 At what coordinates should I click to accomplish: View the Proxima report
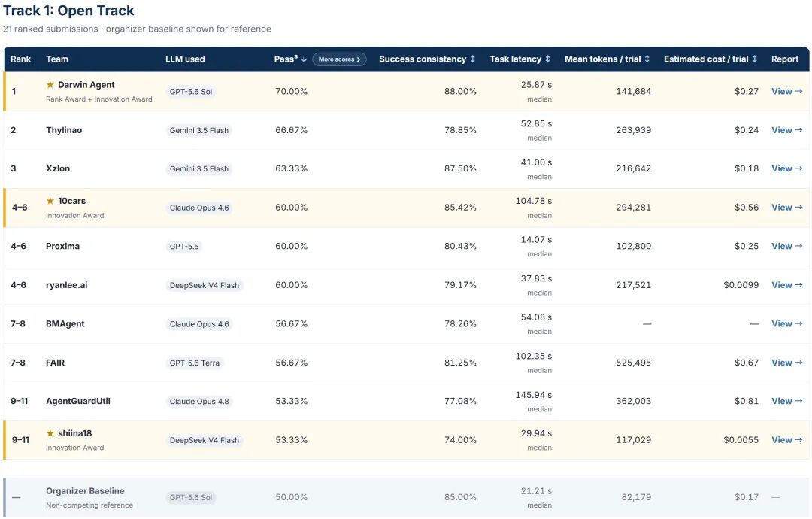pyautogui.click(x=786, y=246)
